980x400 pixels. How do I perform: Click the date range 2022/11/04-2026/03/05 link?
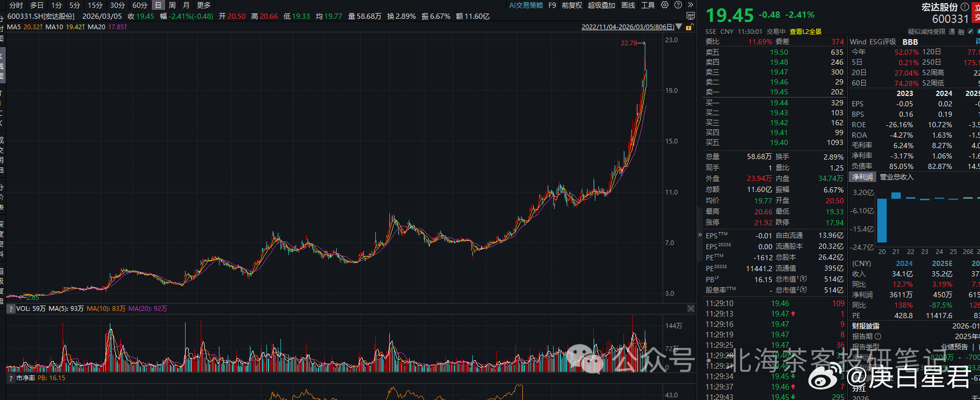click(628, 27)
